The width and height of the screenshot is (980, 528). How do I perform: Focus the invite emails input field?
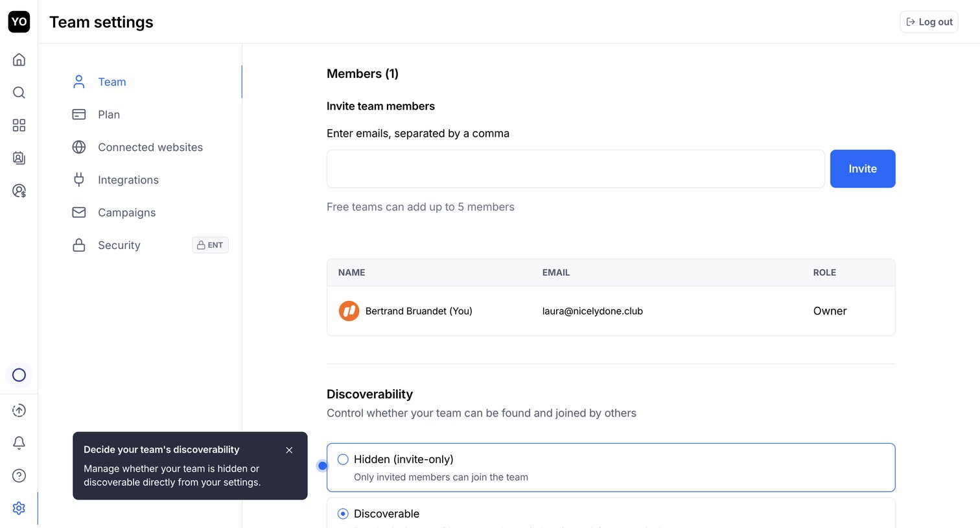click(576, 169)
